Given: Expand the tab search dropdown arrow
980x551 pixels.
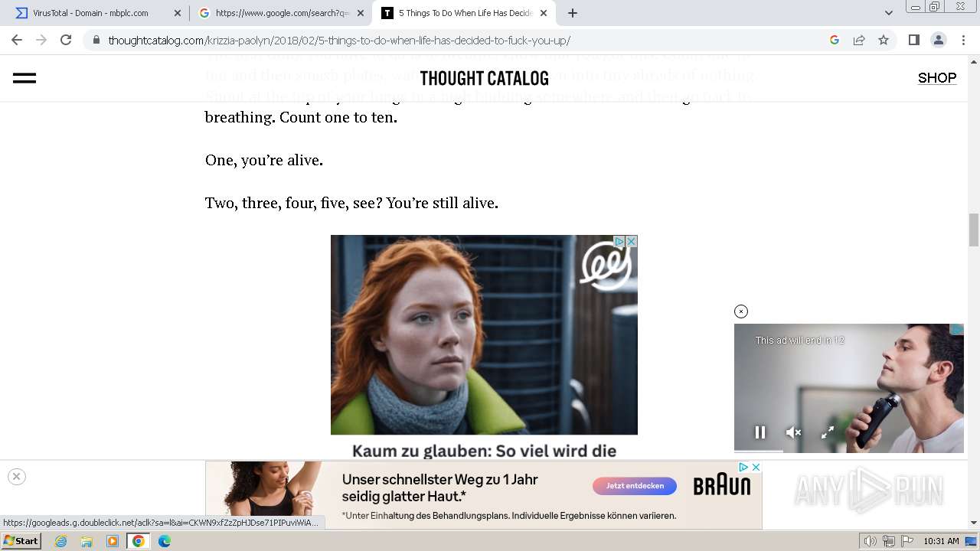Looking at the screenshot, I should (889, 13).
